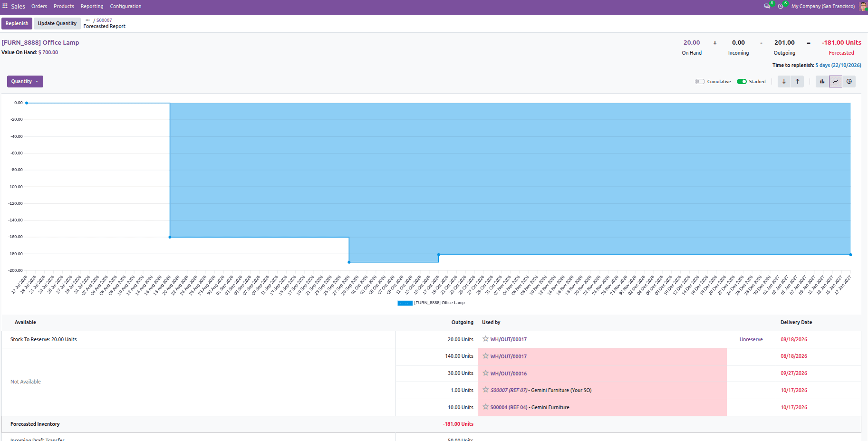Click the Sales app title

pyautogui.click(x=18, y=6)
